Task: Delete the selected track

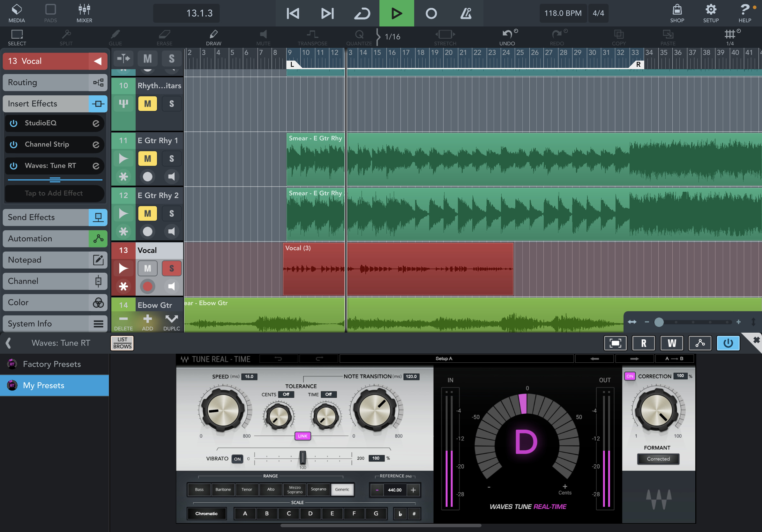Action: (x=123, y=322)
